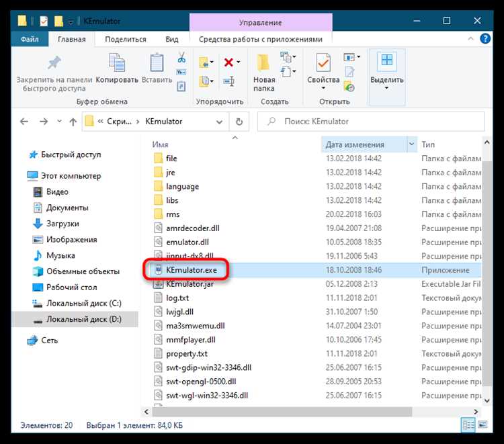Screen dimensions: 504x444
Task: Click the Easy access icon
Action: pos(286,71)
